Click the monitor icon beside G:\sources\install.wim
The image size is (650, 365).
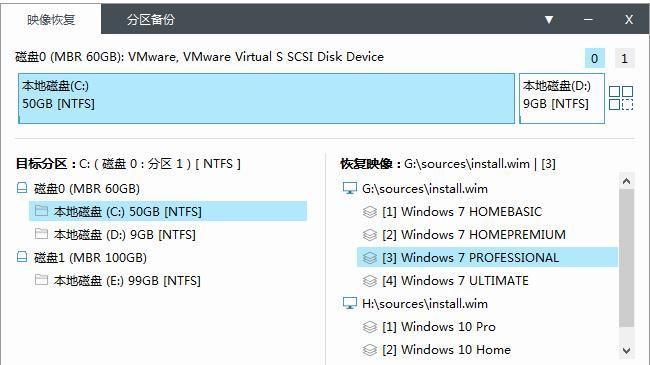pos(349,188)
